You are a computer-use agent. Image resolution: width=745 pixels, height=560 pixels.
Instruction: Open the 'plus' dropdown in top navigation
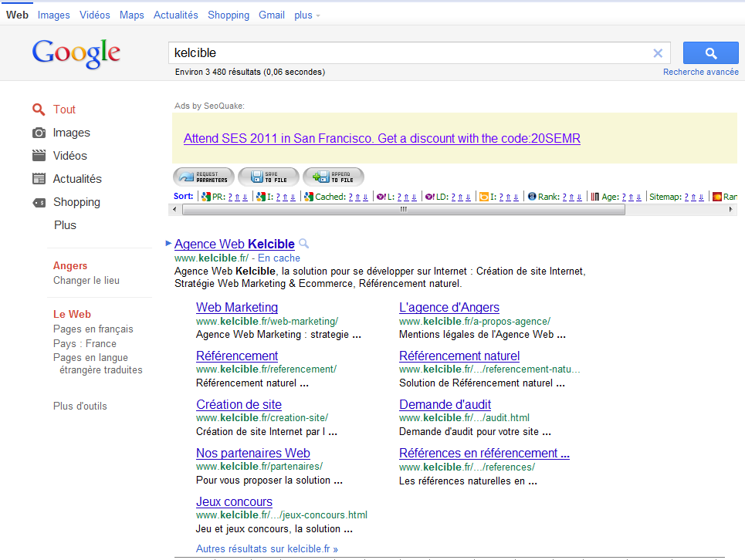pos(307,15)
